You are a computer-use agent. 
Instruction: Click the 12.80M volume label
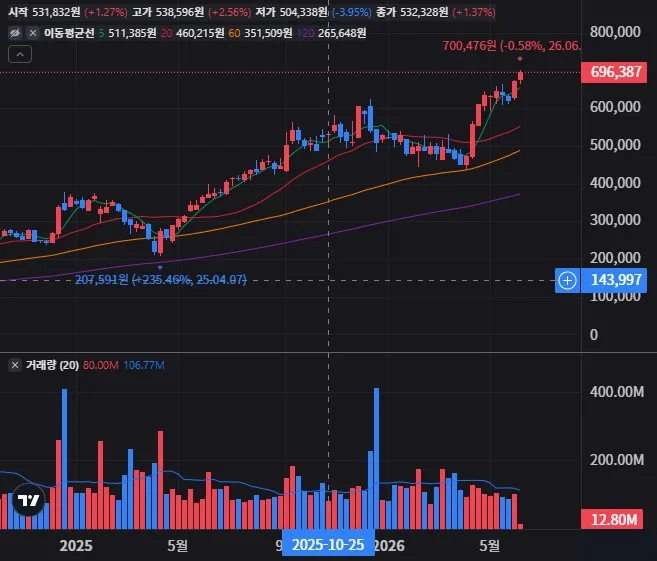tap(612, 519)
